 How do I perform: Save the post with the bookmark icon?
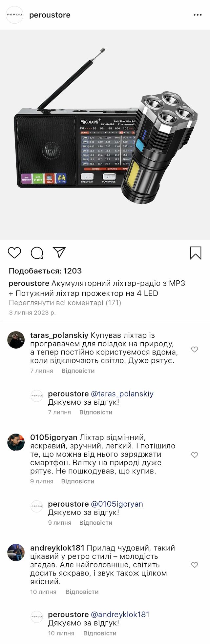196,253
